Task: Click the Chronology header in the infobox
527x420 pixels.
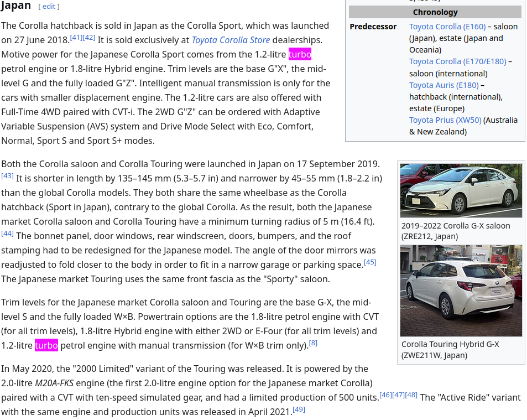Action: click(435, 12)
